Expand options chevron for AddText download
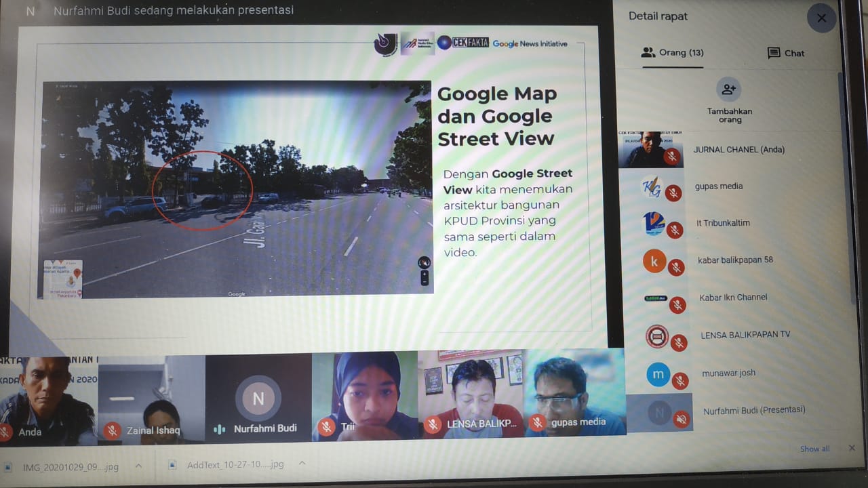The width and height of the screenshot is (868, 488). [302, 464]
